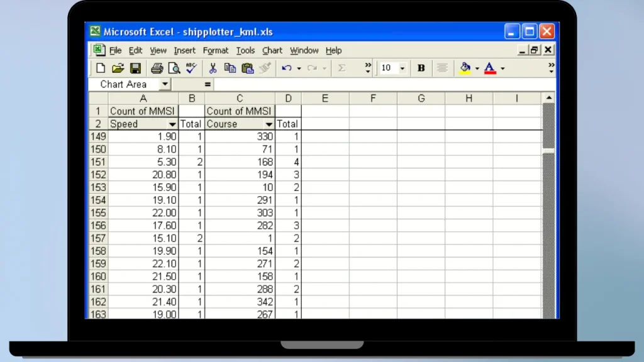The height and width of the screenshot is (362, 644).
Task: Apply red Font Color letter A
Action: 490,68
